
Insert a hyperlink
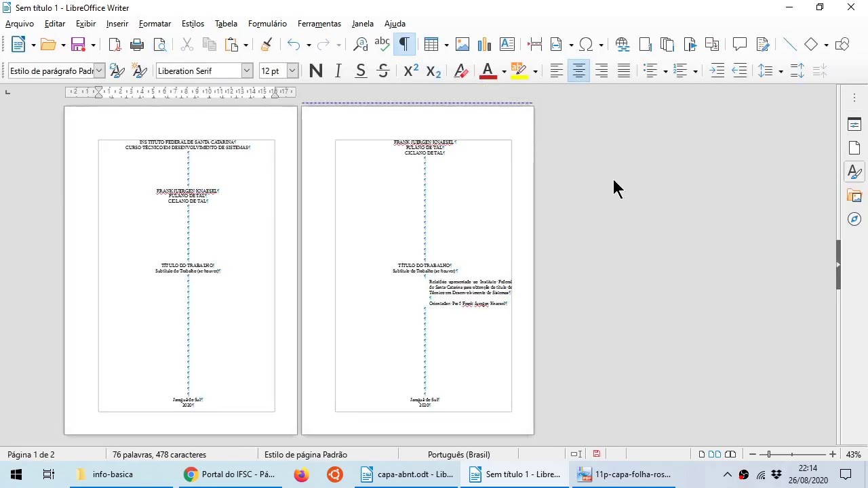coord(623,45)
